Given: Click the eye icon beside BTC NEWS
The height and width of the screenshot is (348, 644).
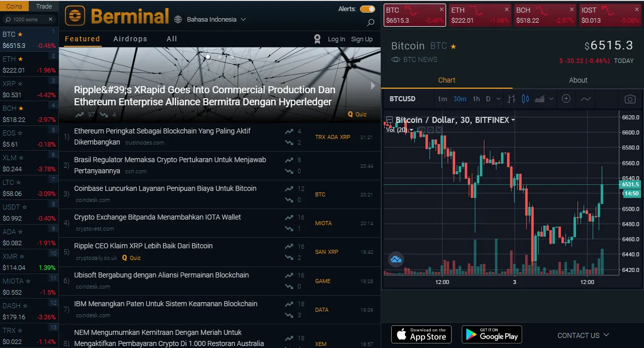Looking at the screenshot, I should pos(396,59).
